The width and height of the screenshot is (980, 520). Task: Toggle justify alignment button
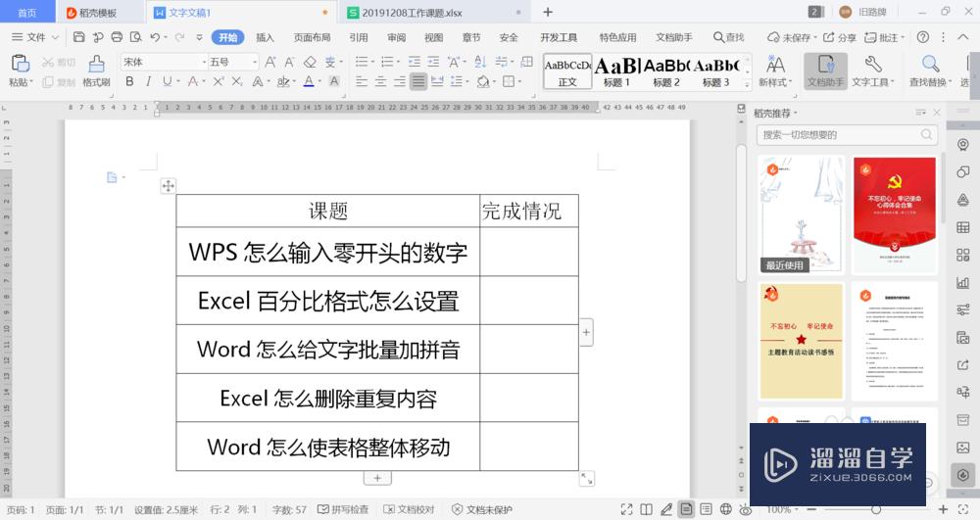point(418,81)
